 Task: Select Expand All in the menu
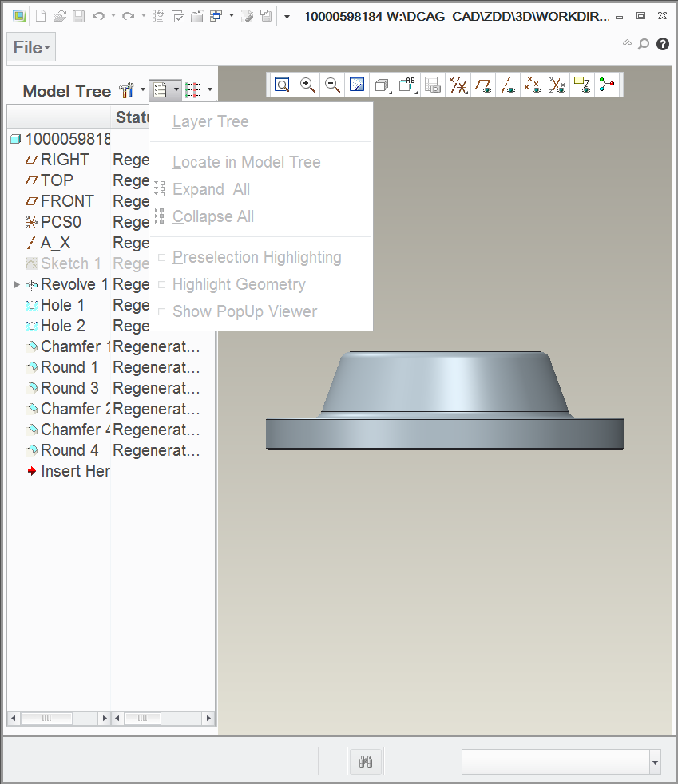(x=211, y=189)
